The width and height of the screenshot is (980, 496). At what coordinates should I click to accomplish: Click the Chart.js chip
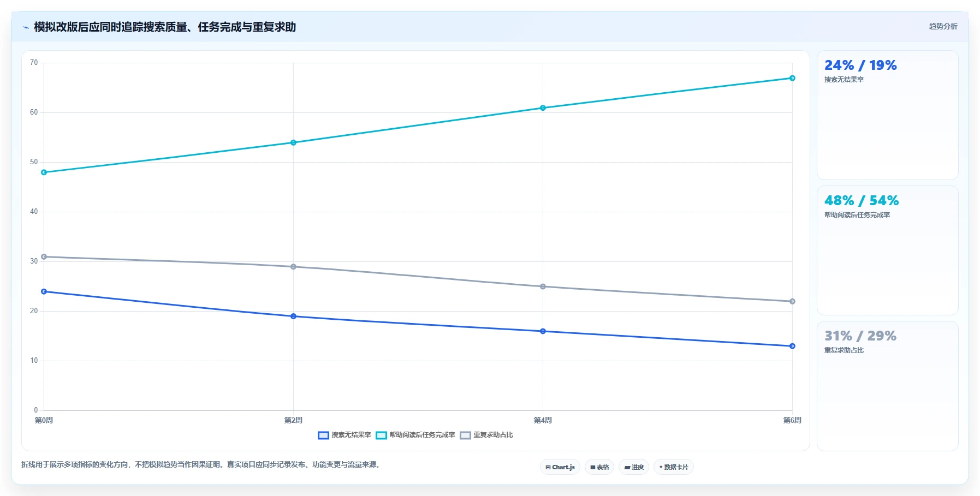pos(560,467)
